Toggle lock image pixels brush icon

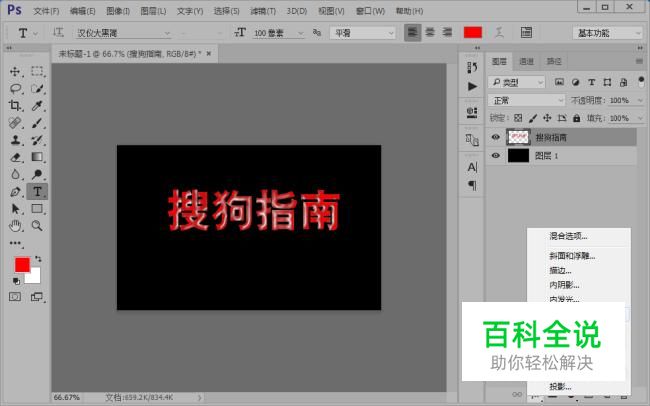coord(533,118)
